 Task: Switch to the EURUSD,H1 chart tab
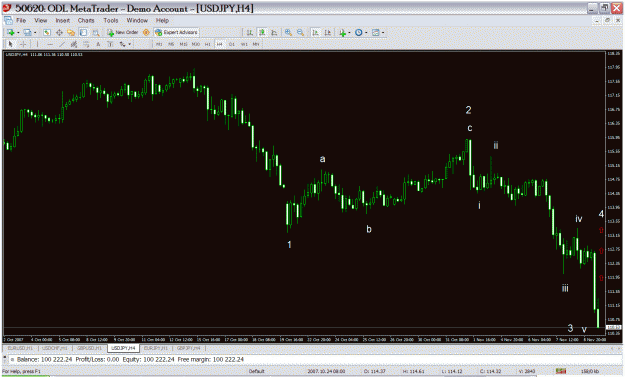pos(21,348)
